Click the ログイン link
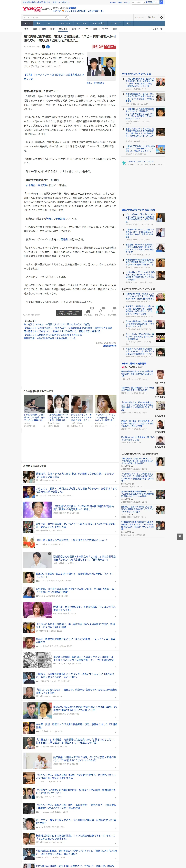186x868 pixels. (x=57, y=11)
